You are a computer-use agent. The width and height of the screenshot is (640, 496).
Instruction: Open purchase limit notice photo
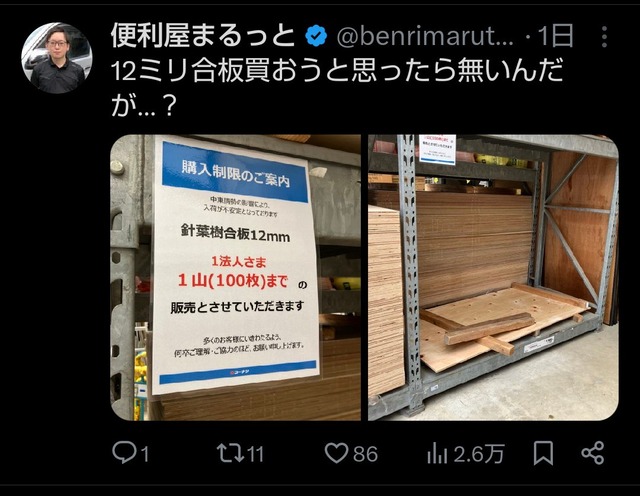tap(236, 278)
